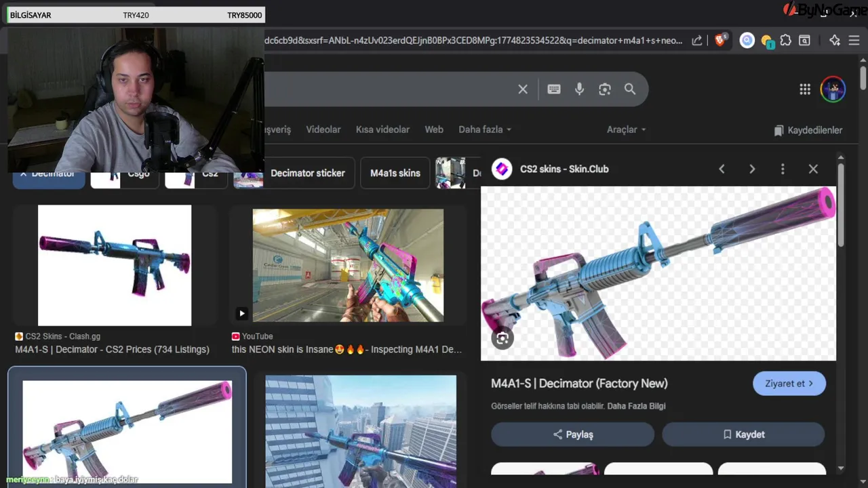Select the M4a1s skins chip

click(x=395, y=173)
